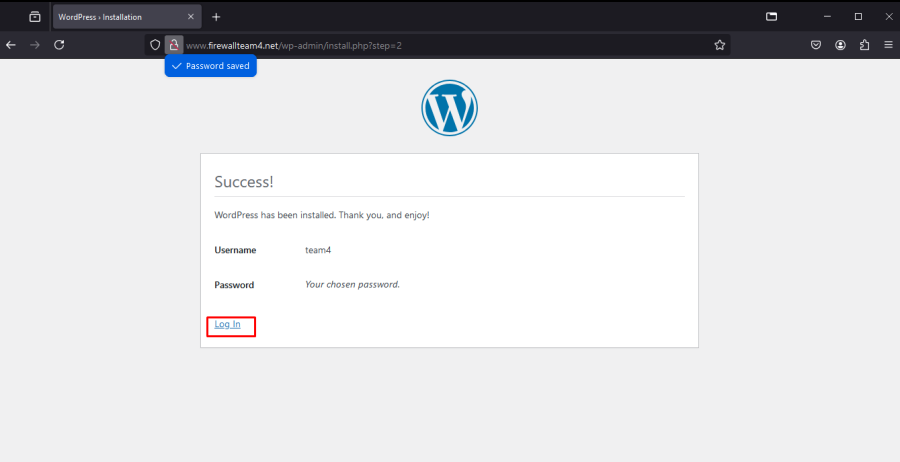Viewport: 900px width, 462px height.
Task: Click the Username label
Action: tap(235, 250)
